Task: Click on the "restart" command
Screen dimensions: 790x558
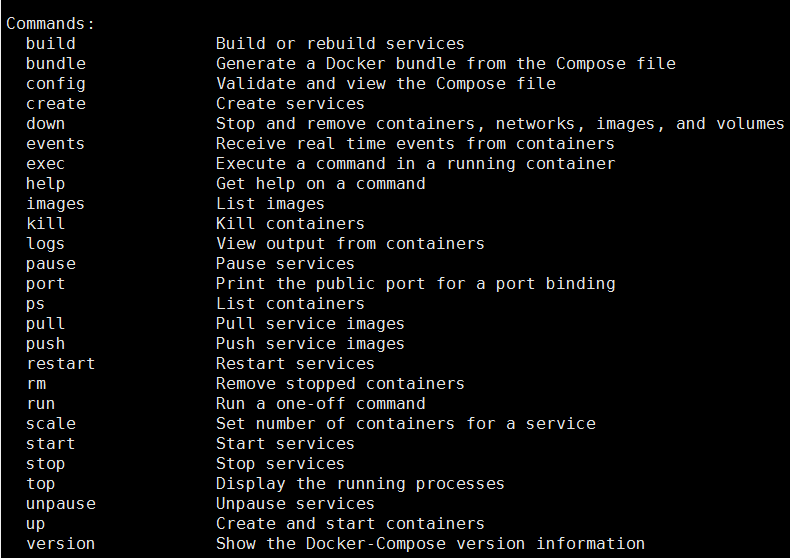Action: coord(60,364)
